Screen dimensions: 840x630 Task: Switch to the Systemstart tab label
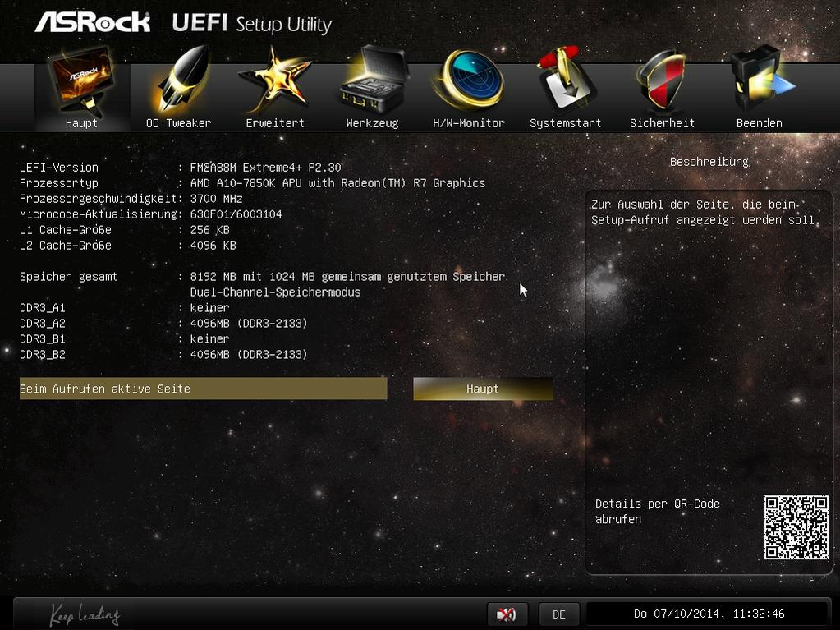point(565,123)
